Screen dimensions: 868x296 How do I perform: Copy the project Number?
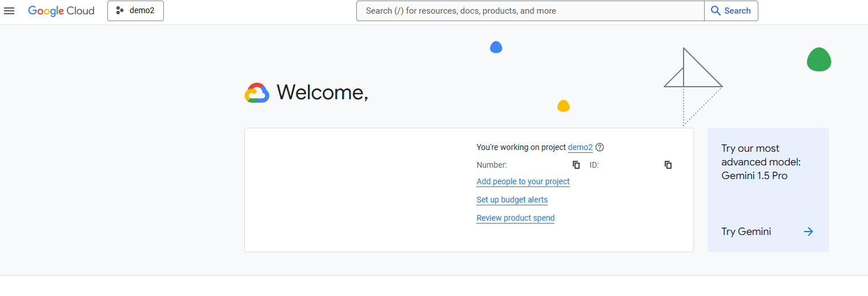[576, 165]
